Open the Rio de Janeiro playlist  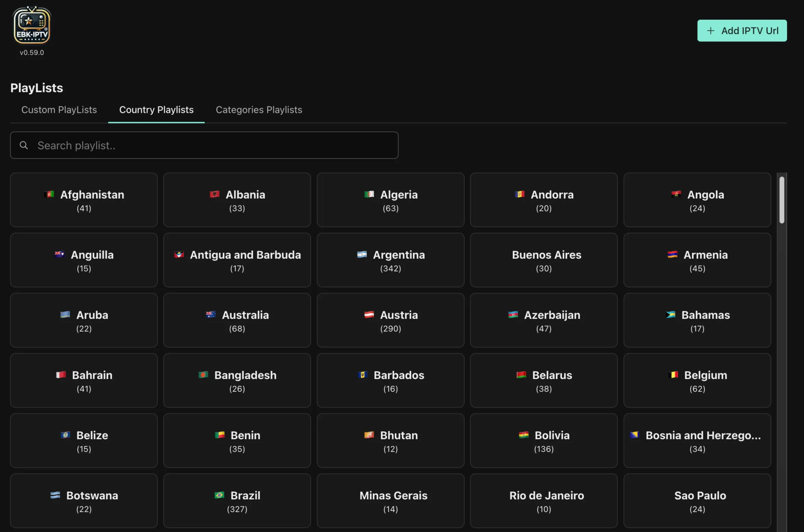click(x=544, y=501)
